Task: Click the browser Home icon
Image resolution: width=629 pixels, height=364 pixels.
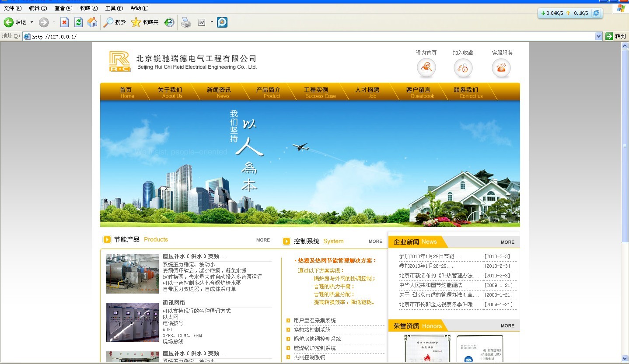Action: (92, 22)
